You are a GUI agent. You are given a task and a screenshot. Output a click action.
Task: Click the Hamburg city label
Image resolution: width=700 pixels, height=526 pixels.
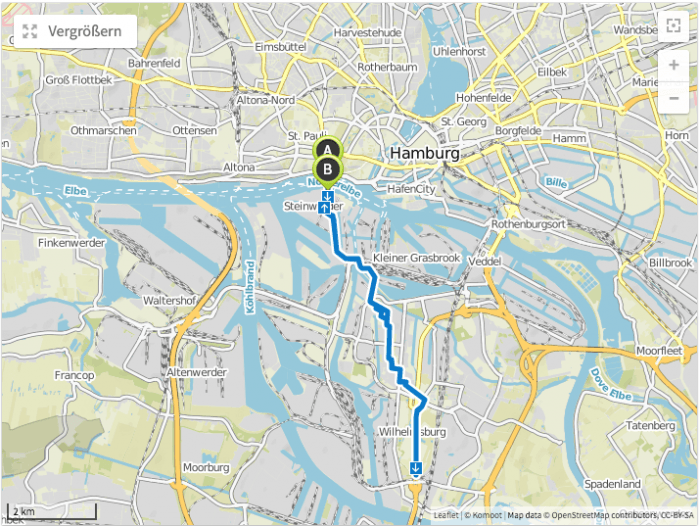point(425,153)
